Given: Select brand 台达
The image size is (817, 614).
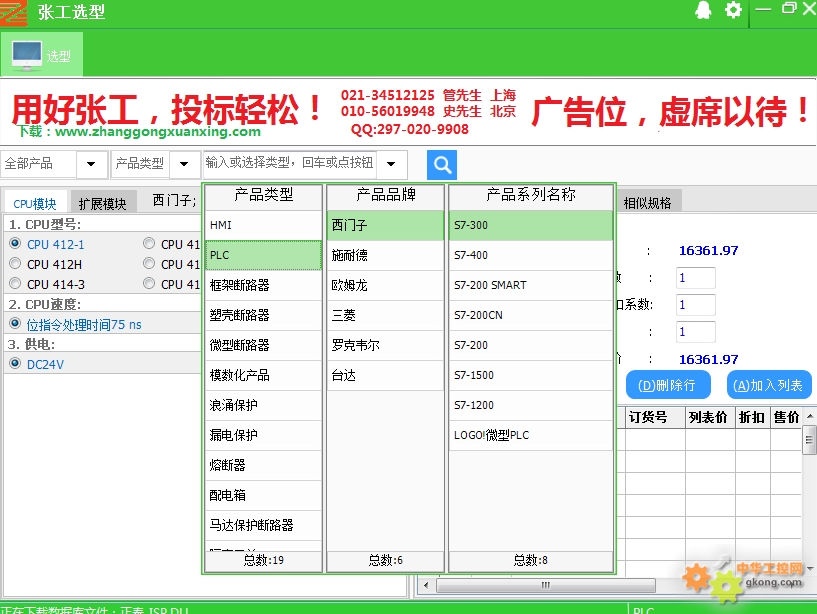Looking at the screenshot, I should coord(385,375).
